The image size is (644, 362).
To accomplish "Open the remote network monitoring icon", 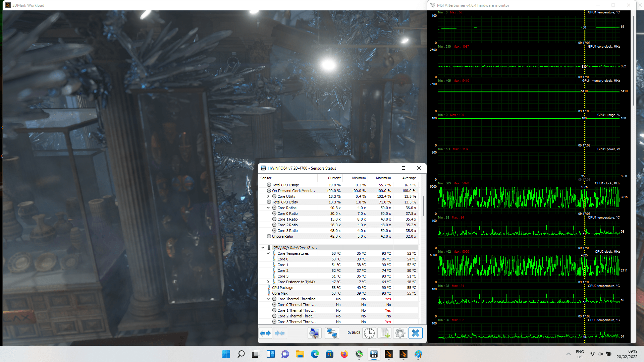I will (x=332, y=333).
